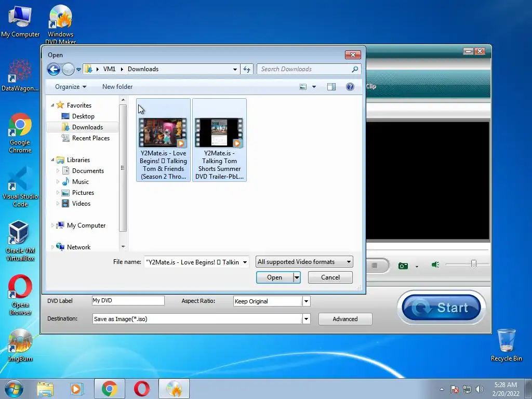
Task: Click New folder button
Action: (x=117, y=87)
